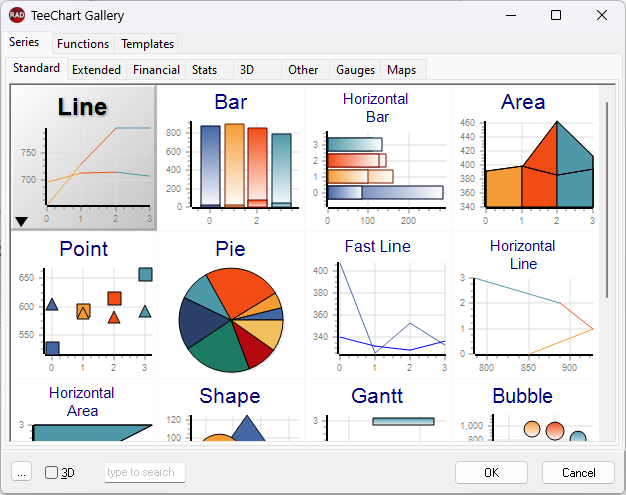
Task: Choose the Point series chart
Action: [84, 305]
